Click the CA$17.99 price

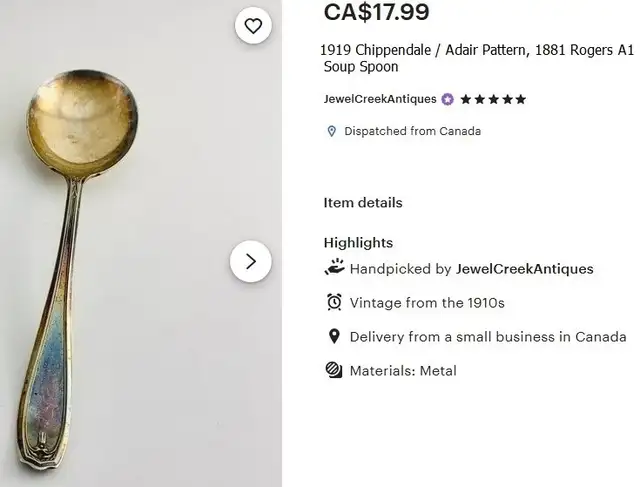(x=376, y=12)
